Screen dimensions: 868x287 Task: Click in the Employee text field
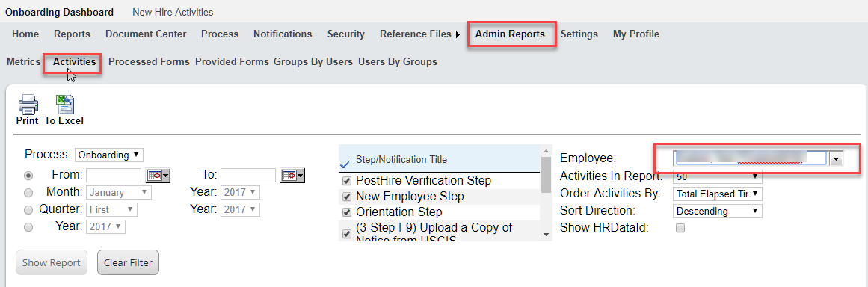click(751, 159)
